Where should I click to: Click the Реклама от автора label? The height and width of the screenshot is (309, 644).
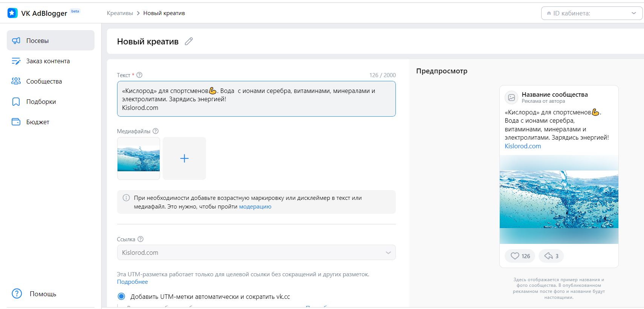click(543, 101)
